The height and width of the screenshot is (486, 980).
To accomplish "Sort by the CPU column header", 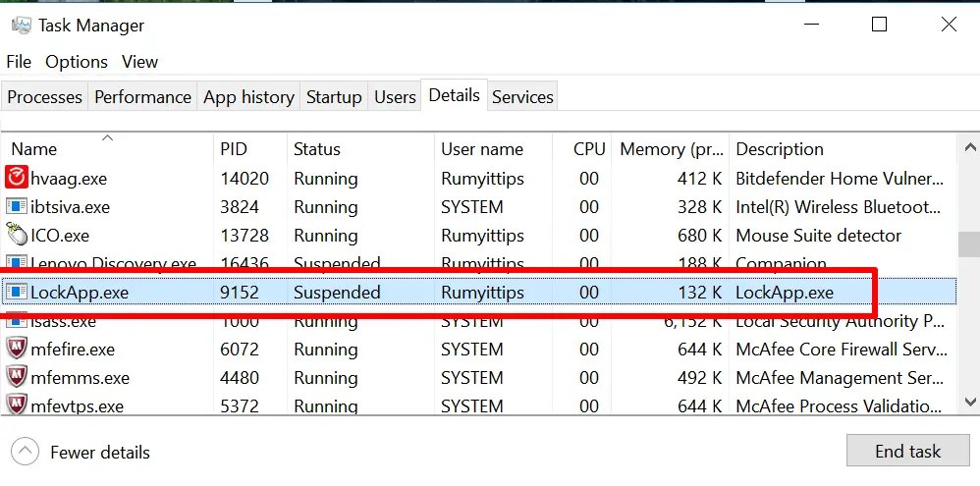I will 582,148.
